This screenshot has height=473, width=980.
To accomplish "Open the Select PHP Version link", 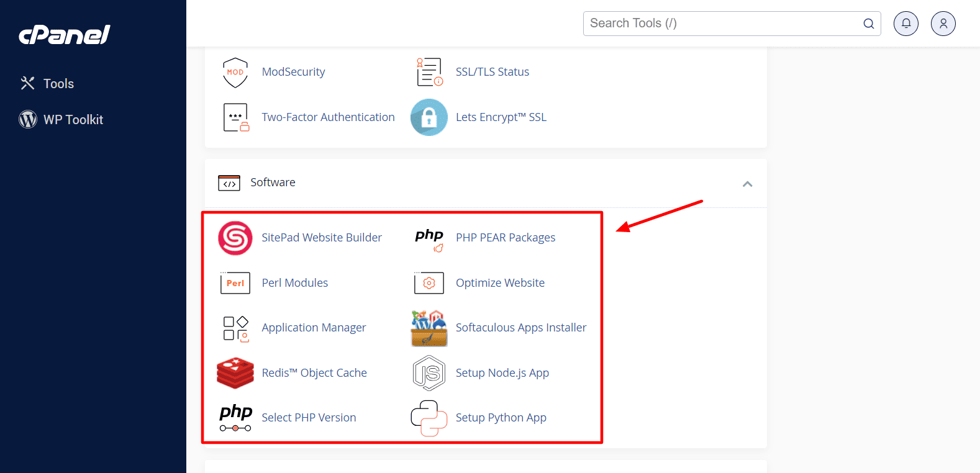I will (x=309, y=418).
